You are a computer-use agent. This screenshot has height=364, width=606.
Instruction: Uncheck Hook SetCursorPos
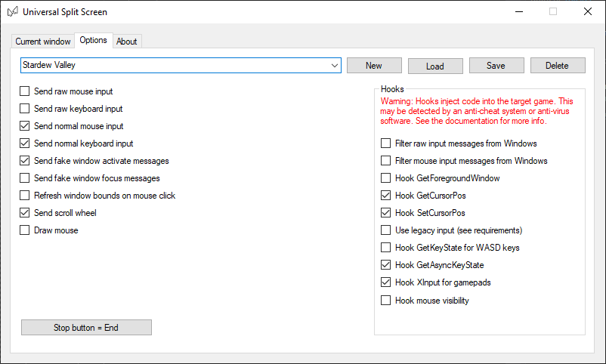pos(385,213)
